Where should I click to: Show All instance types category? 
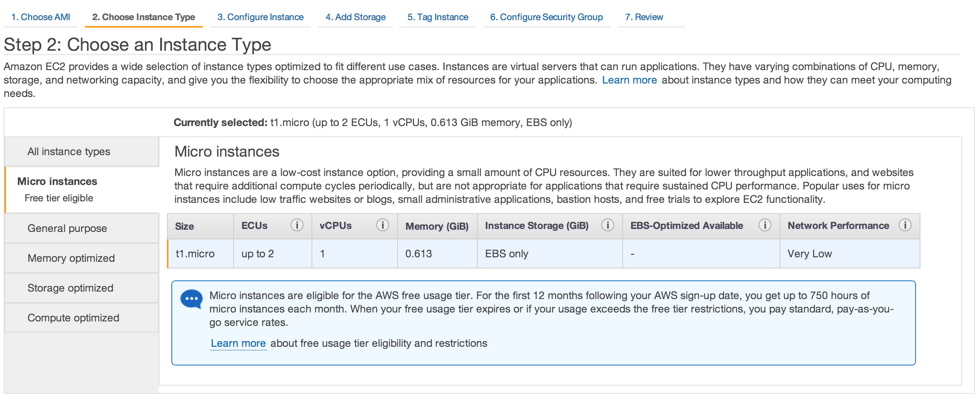(82, 151)
